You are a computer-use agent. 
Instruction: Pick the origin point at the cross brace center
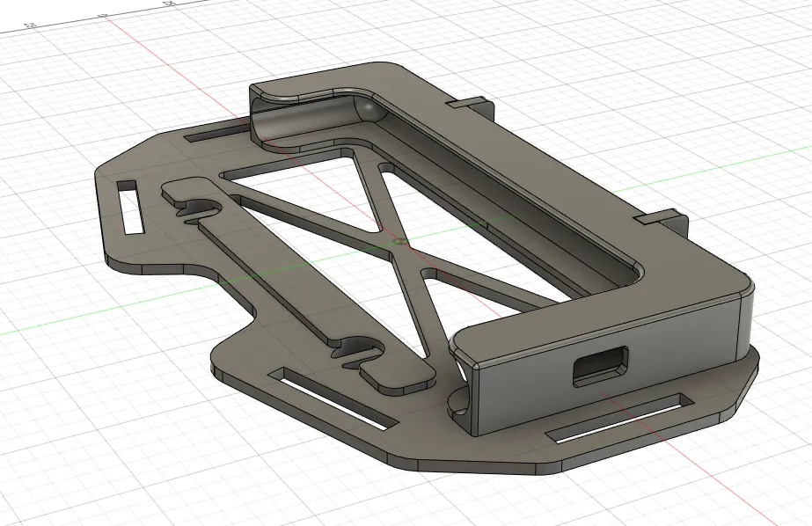[399, 241]
